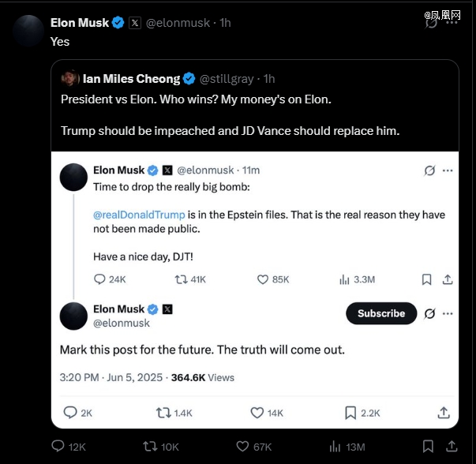Screen dimensions: 476x464
Task: Like the embedded post with 14K likes
Action: [257, 413]
